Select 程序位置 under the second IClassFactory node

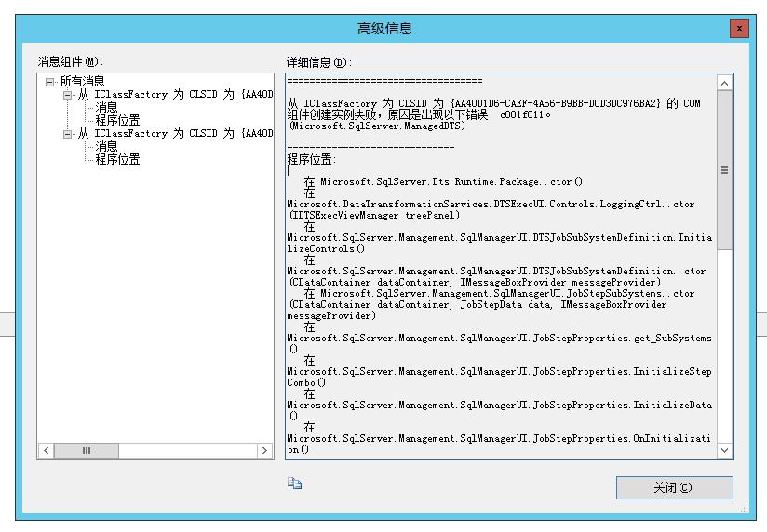pyautogui.click(x=117, y=159)
